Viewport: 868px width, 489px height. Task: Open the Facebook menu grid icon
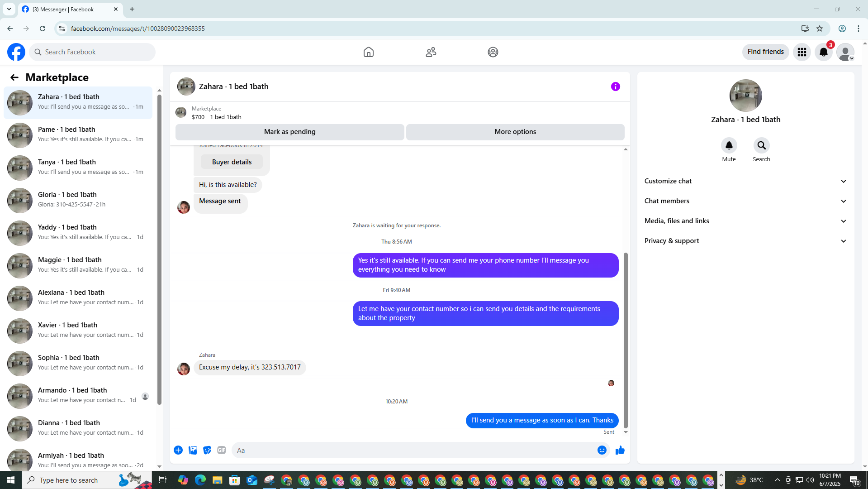[x=802, y=52]
